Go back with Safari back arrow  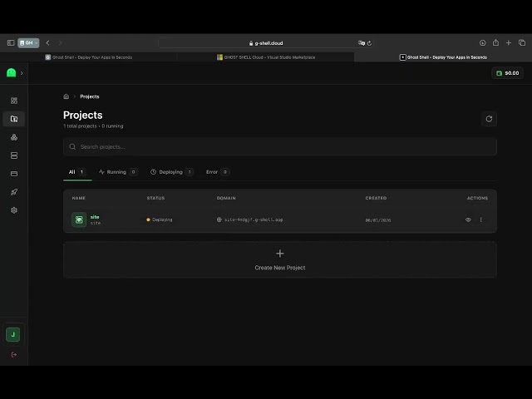(x=48, y=42)
